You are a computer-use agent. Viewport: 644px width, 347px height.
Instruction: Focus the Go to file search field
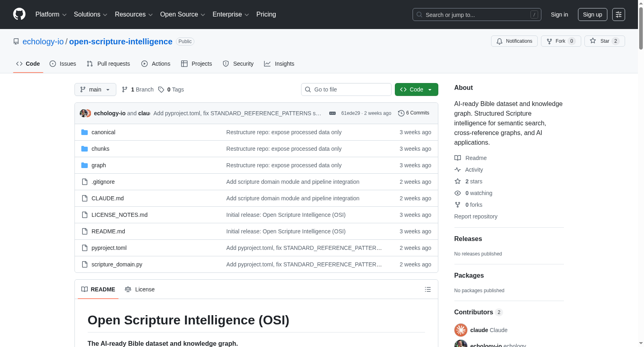346,89
